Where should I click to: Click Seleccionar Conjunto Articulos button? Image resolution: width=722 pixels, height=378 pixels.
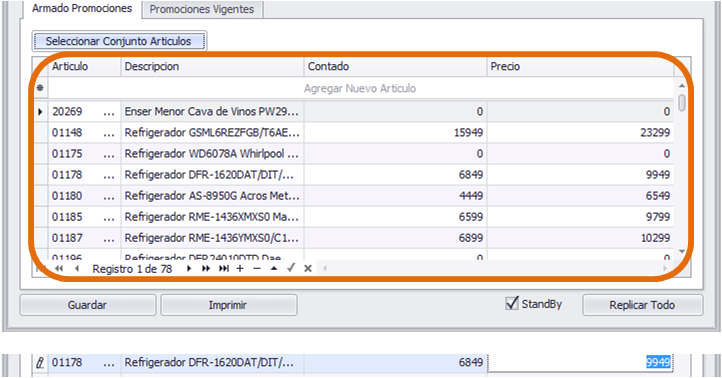119,41
